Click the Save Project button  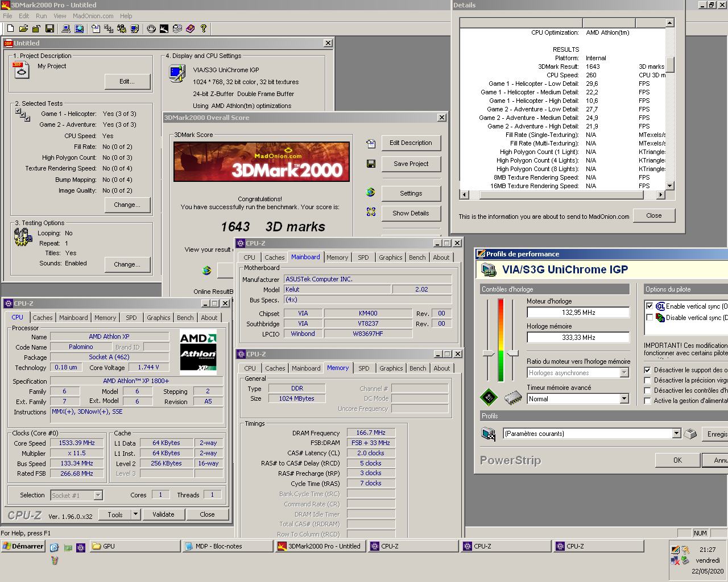click(411, 164)
